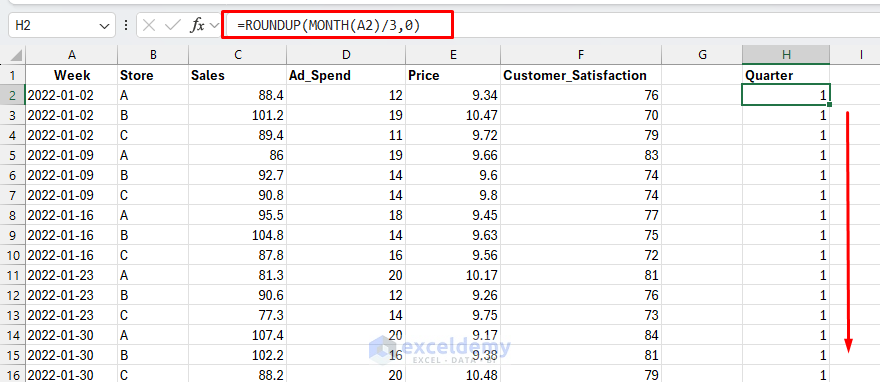Click Quarter cell in row 9
Screen dimensions: 880x382
[x=786, y=235]
